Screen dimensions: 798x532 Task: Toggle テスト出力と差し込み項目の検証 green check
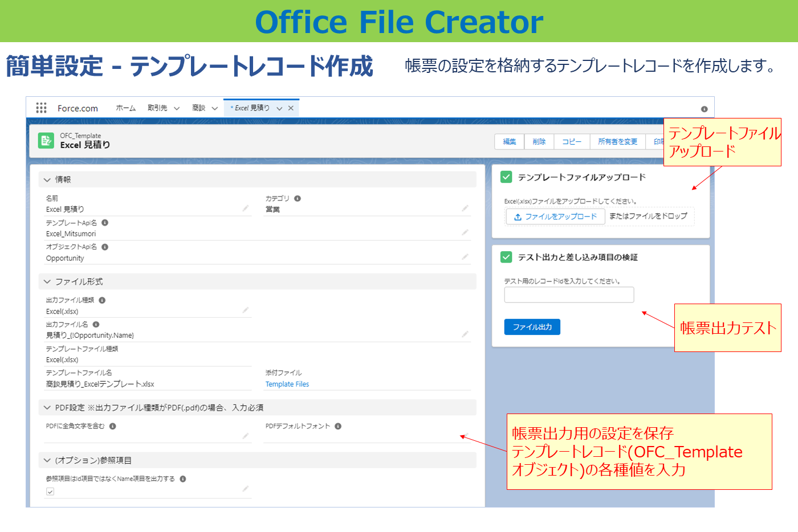click(506, 257)
